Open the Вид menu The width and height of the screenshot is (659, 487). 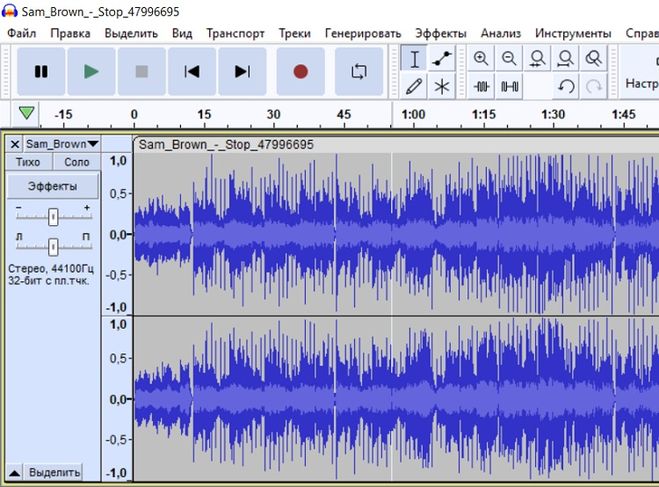click(x=182, y=33)
